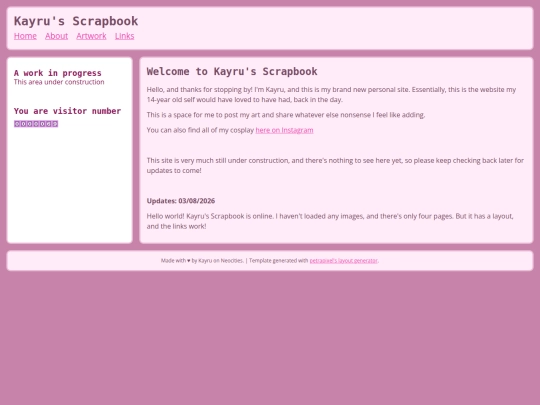Viewport: 540px width, 405px height.
Task: Click the paragraph about posting my art
Action: click(x=286, y=115)
